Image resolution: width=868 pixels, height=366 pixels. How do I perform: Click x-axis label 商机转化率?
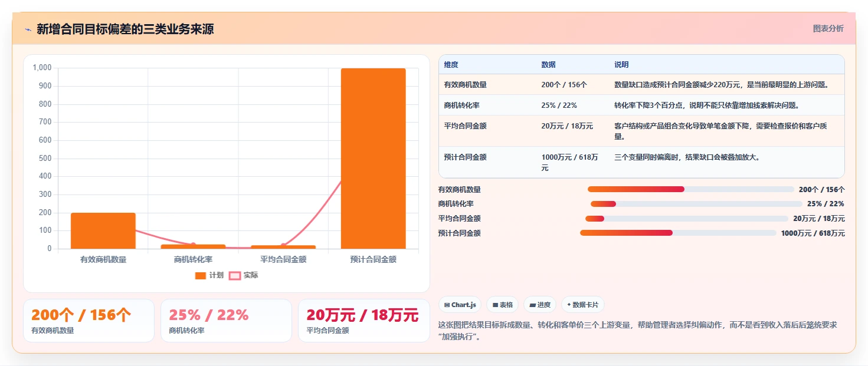pyautogui.click(x=193, y=259)
